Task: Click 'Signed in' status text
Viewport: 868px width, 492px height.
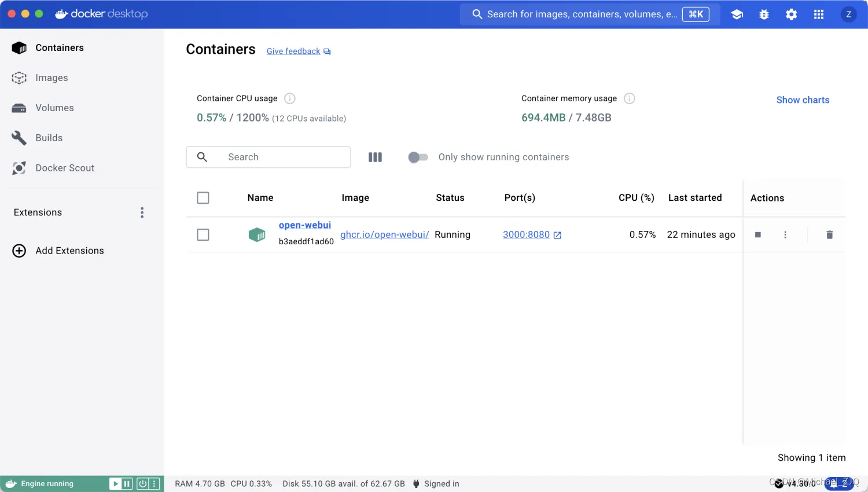Action: tap(442, 484)
